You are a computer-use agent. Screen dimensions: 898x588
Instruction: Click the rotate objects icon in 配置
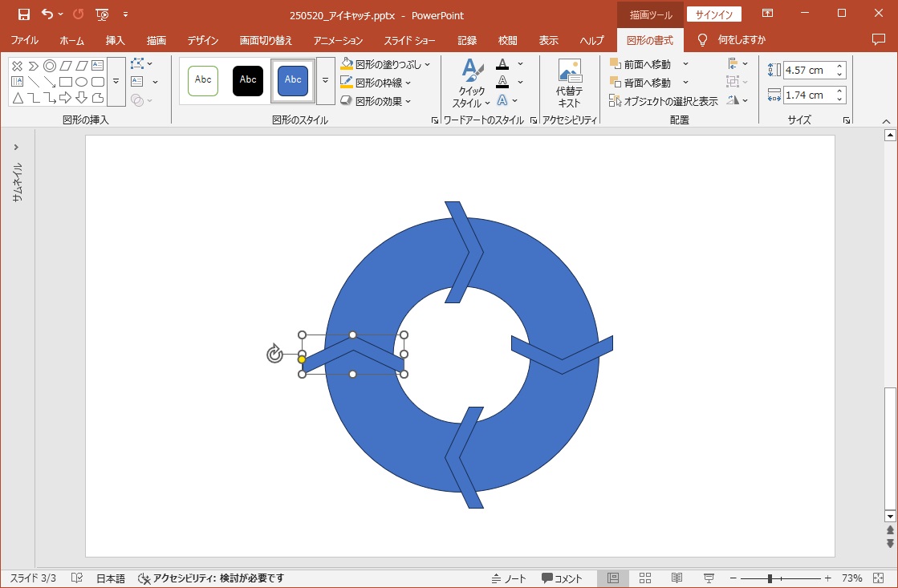[x=733, y=100]
